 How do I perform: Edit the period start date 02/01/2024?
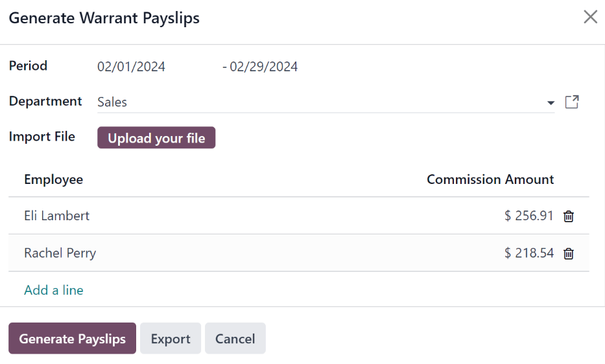point(132,67)
